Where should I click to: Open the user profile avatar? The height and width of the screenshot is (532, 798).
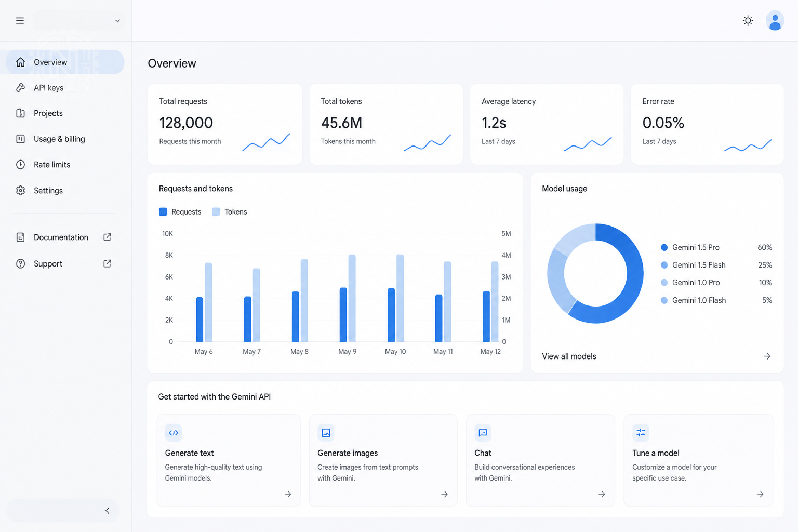tap(775, 21)
